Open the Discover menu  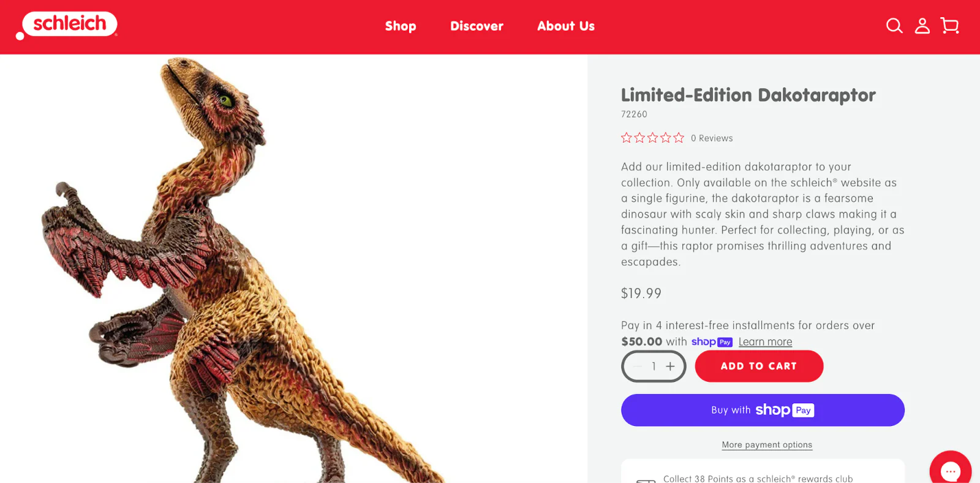[x=477, y=26]
